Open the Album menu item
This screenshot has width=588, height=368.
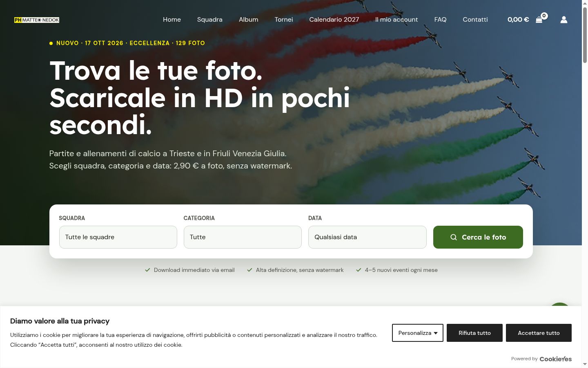pyautogui.click(x=249, y=20)
